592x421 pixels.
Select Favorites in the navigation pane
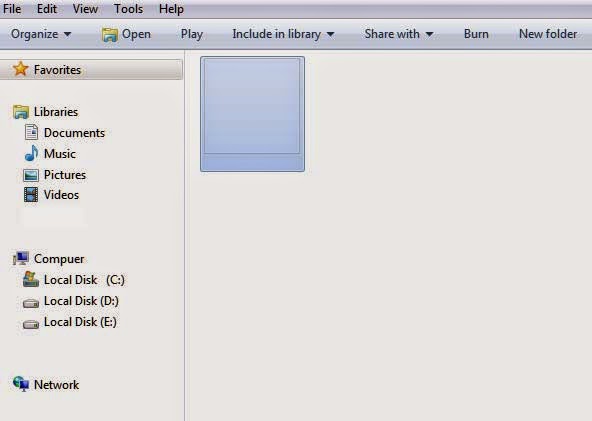click(x=91, y=69)
